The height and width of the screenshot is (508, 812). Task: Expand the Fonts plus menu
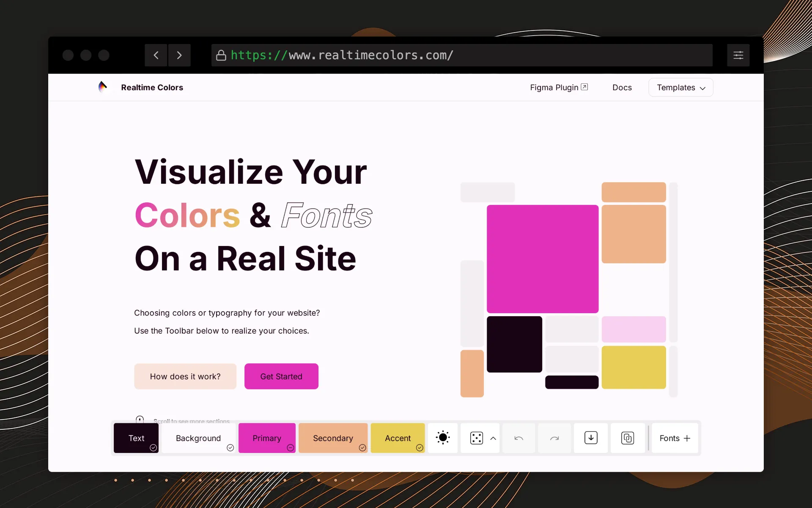(x=674, y=438)
